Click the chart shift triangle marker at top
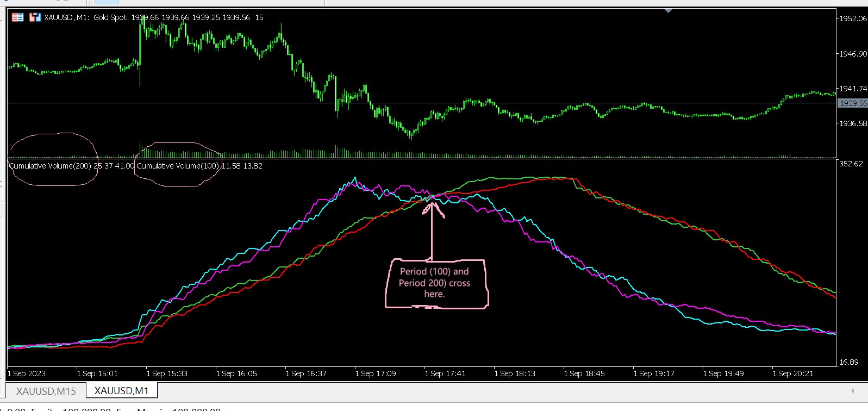 pos(668,10)
